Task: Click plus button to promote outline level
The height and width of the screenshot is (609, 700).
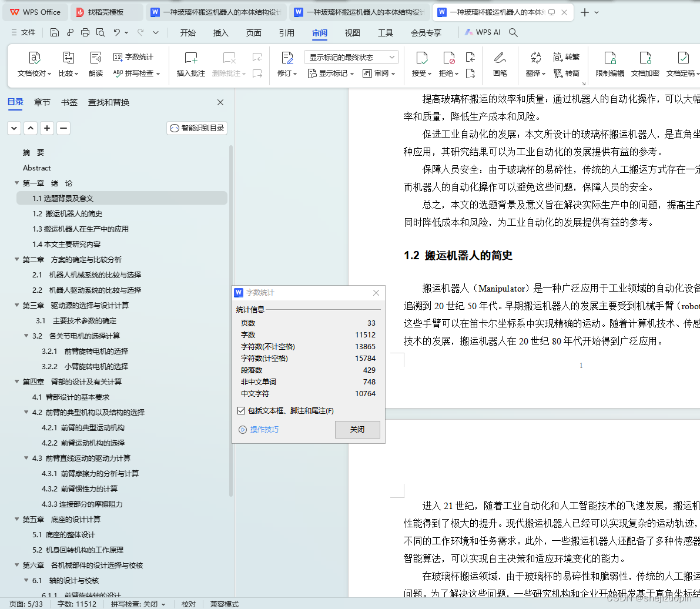Action: 47,128
